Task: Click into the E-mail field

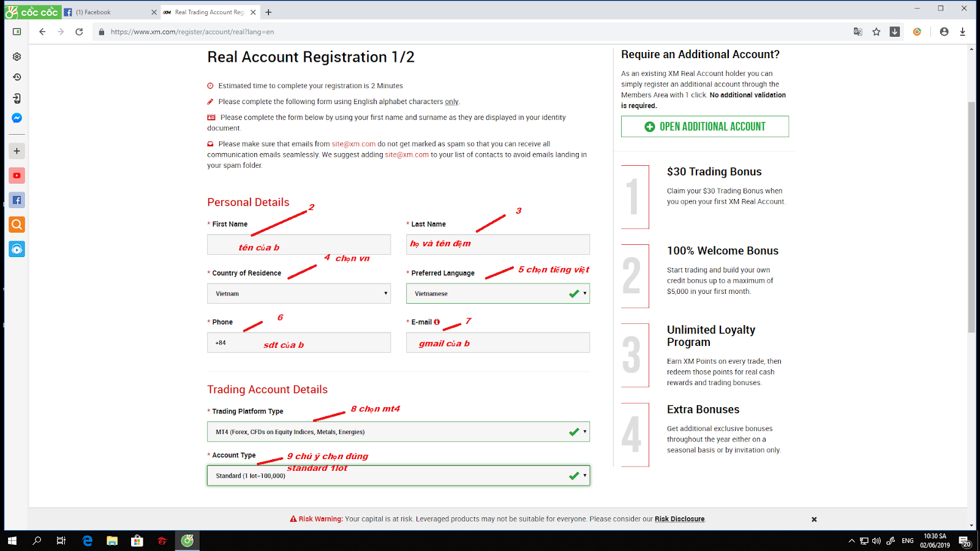Action: [x=498, y=342]
